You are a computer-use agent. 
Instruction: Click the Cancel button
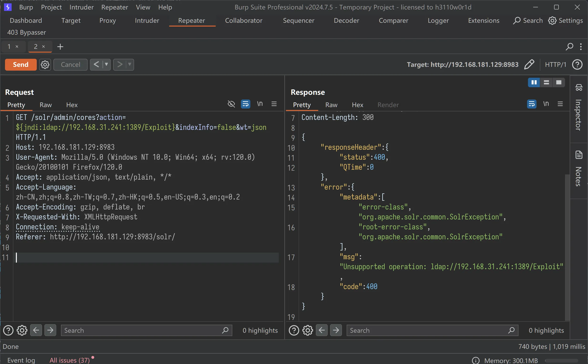click(70, 64)
